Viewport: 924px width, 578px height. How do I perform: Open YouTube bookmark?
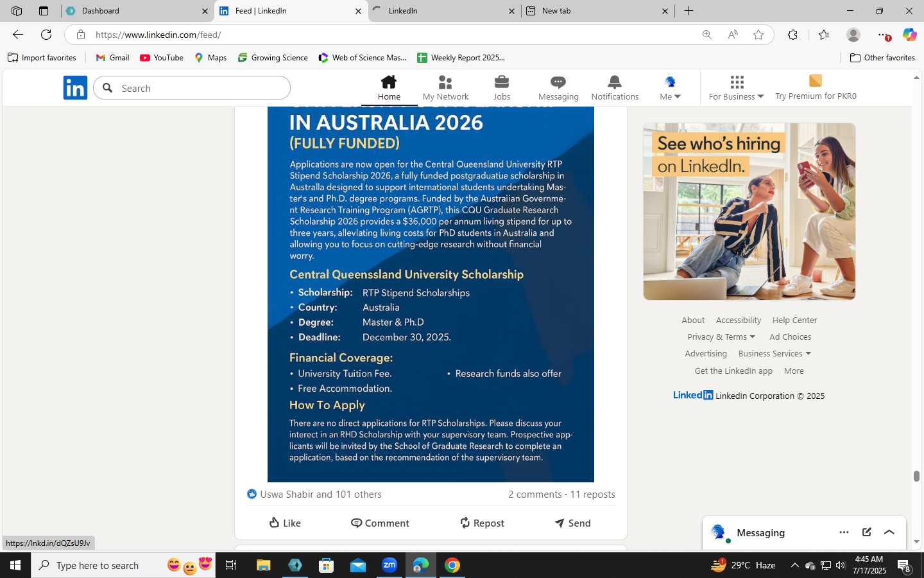coord(162,57)
